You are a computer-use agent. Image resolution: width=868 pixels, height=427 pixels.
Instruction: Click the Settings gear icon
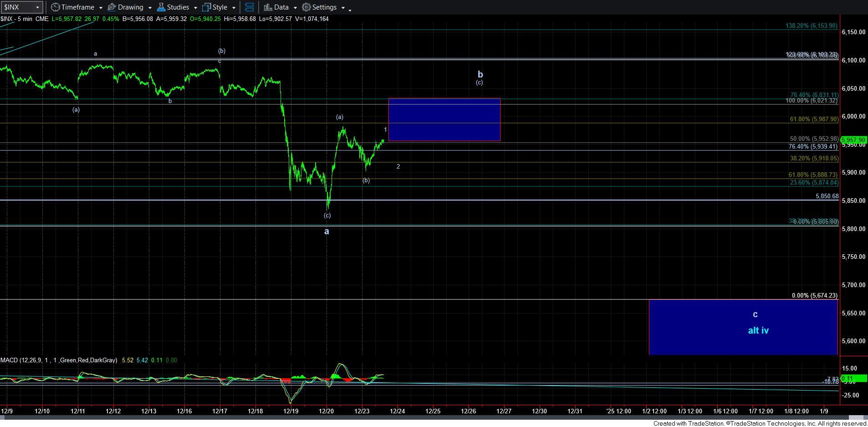click(306, 7)
